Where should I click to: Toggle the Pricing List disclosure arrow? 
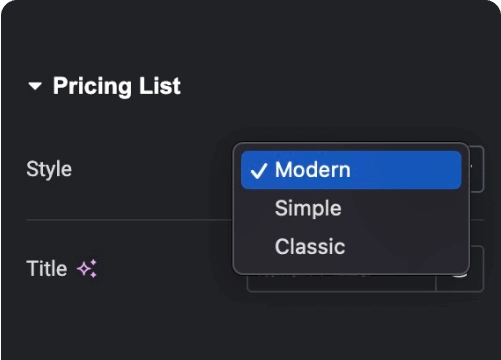click(35, 86)
